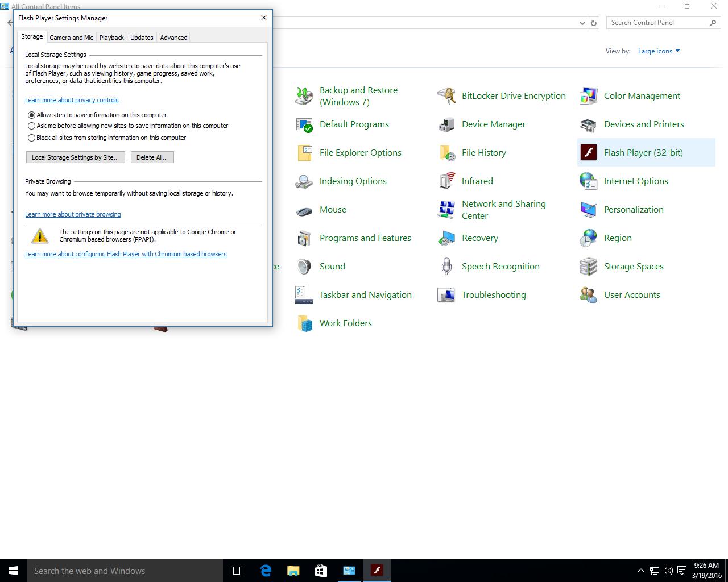Click the Delete All button
The height and width of the screenshot is (582, 728).
(x=152, y=157)
